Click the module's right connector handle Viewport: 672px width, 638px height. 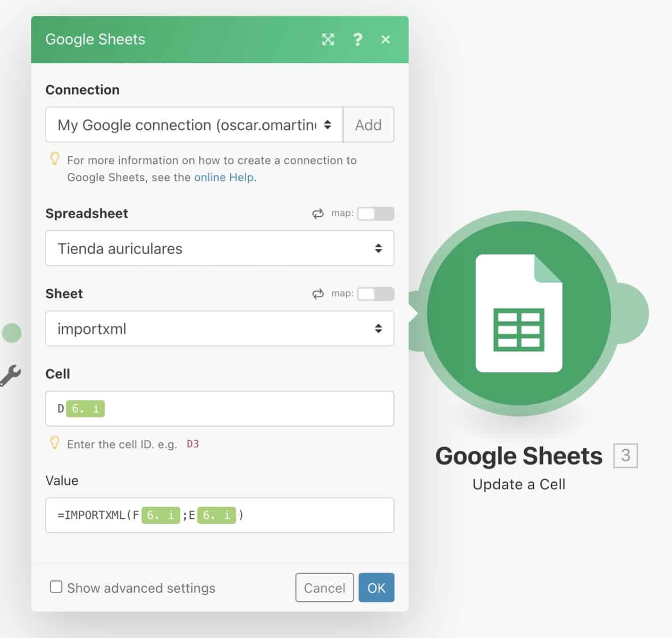pos(633,313)
